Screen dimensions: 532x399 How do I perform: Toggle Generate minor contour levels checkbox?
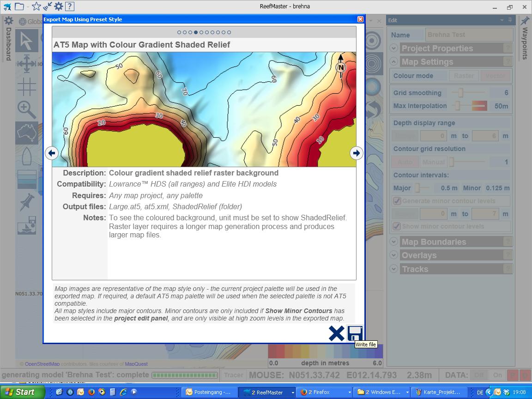(x=397, y=201)
